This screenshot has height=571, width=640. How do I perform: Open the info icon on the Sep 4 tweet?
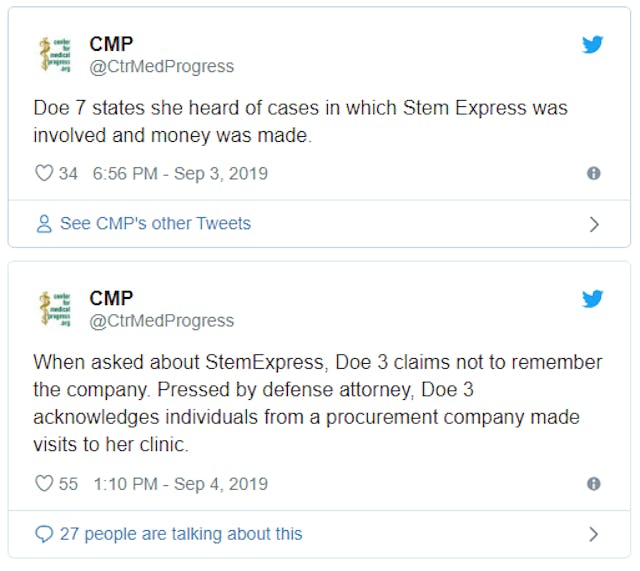(x=593, y=484)
